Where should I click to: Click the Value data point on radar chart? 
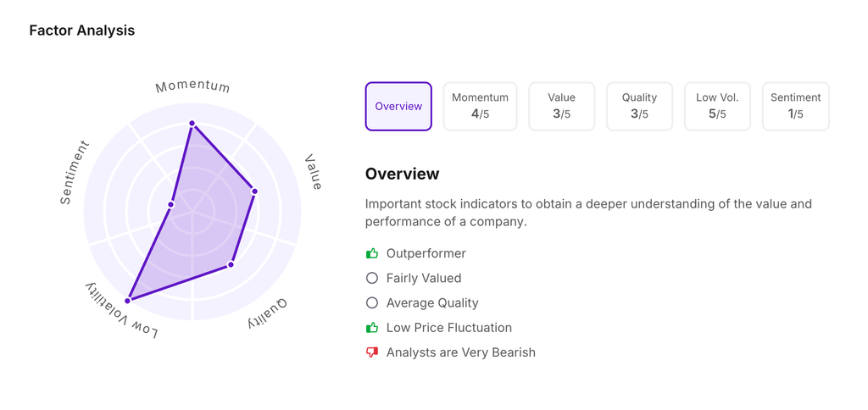click(x=254, y=191)
